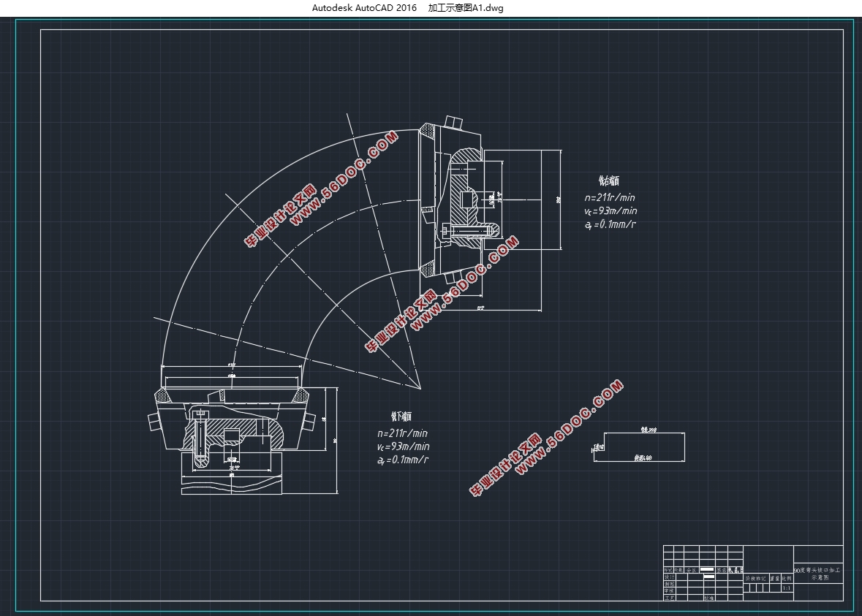The width and height of the screenshot is (862, 616).
Task: Click the 工艺 cell in title block
Action: (x=668, y=597)
